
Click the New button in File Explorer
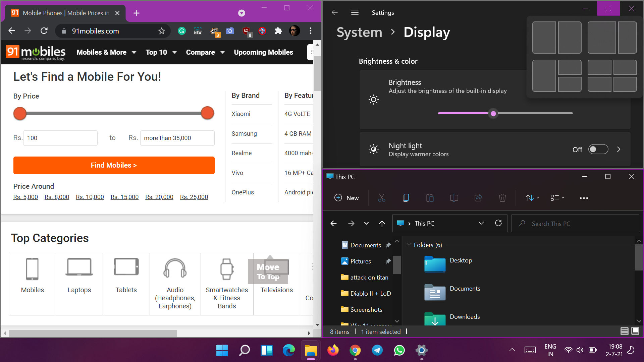coord(346,198)
